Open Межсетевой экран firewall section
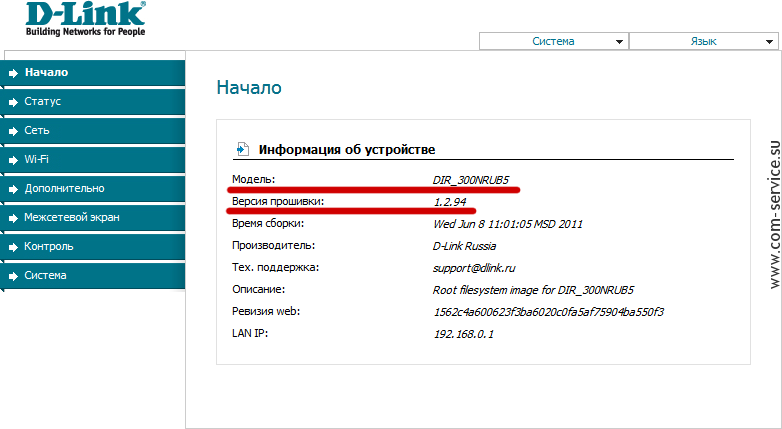Image resolution: width=782 pixels, height=429 pixels. point(93,217)
